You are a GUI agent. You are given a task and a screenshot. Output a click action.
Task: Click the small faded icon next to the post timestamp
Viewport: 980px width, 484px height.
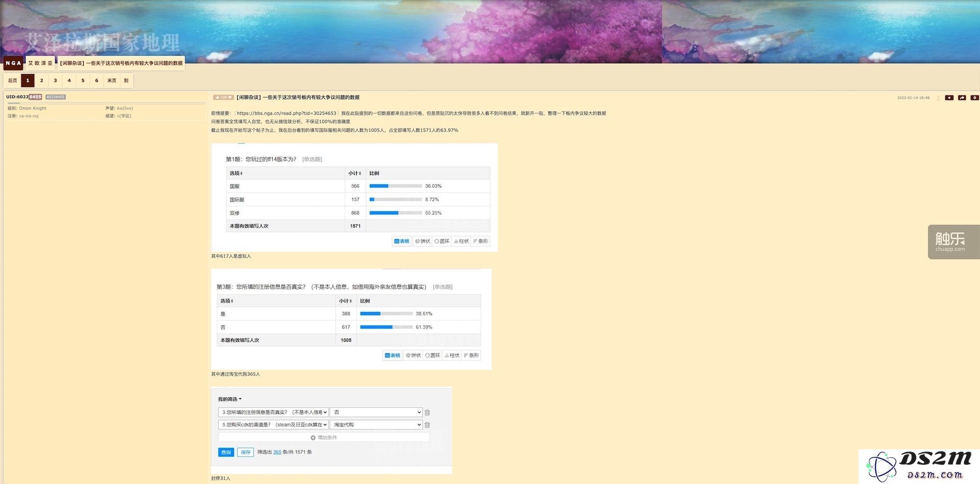pos(938,98)
